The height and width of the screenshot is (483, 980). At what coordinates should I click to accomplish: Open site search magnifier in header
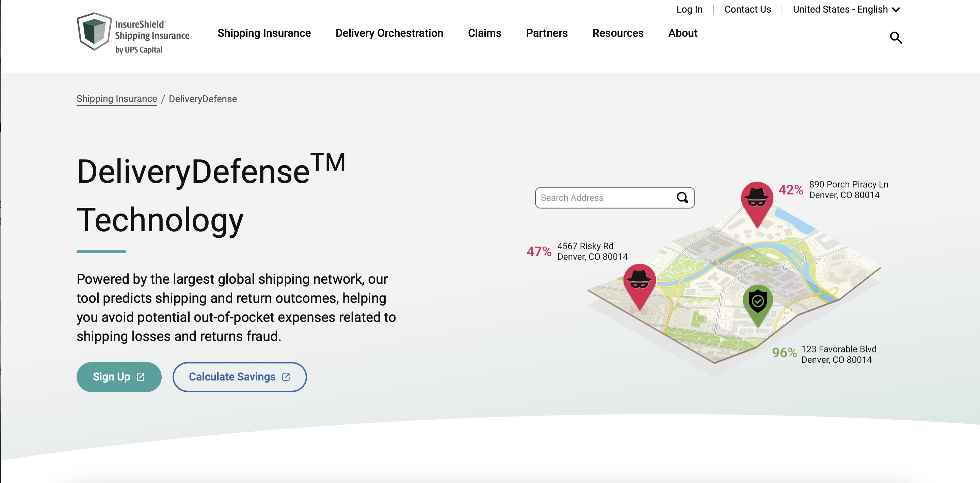[896, 38]
